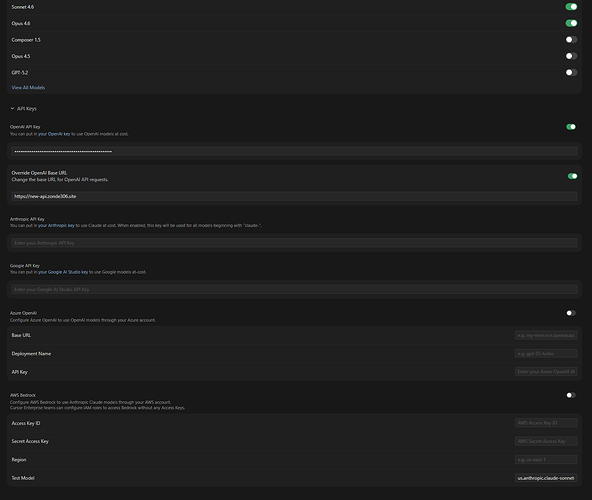Select the 'GPT-5.2' model label
Screen dimensions: 592x500
coord(20,73)
